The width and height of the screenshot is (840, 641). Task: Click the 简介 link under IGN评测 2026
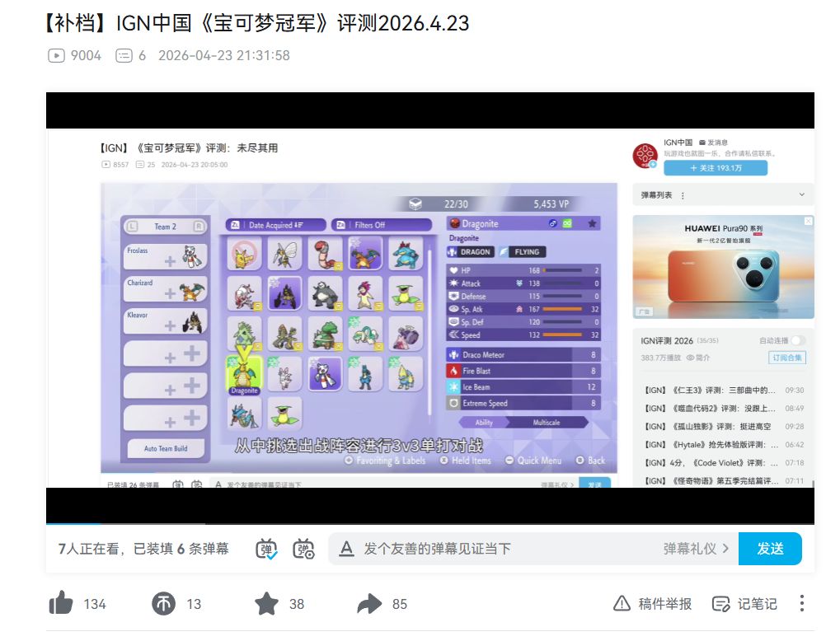coord(698,358)
